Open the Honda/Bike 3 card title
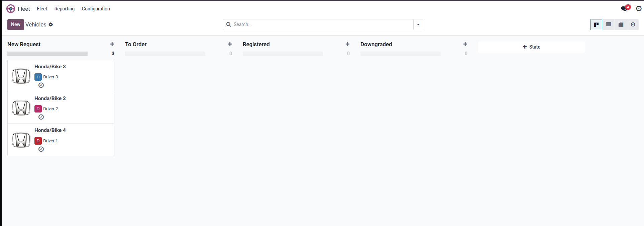Viewport: 644px width, 226px height. point(50,67)
